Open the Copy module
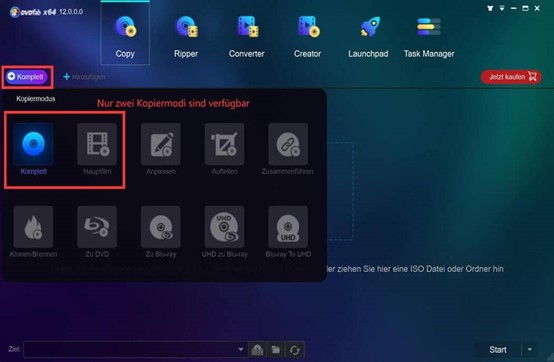 point(125,34)
